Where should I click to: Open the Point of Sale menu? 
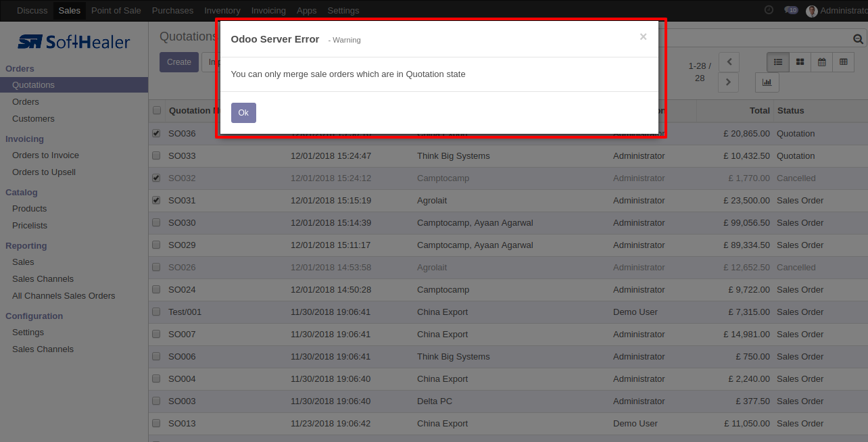pyautogui.click(x=116, y=10)
